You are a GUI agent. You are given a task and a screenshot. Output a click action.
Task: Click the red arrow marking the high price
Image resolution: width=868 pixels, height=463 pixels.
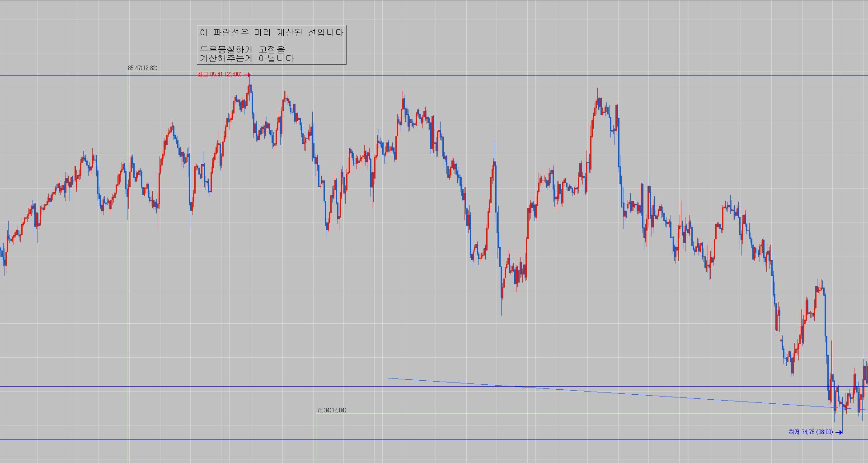point(249,75)
